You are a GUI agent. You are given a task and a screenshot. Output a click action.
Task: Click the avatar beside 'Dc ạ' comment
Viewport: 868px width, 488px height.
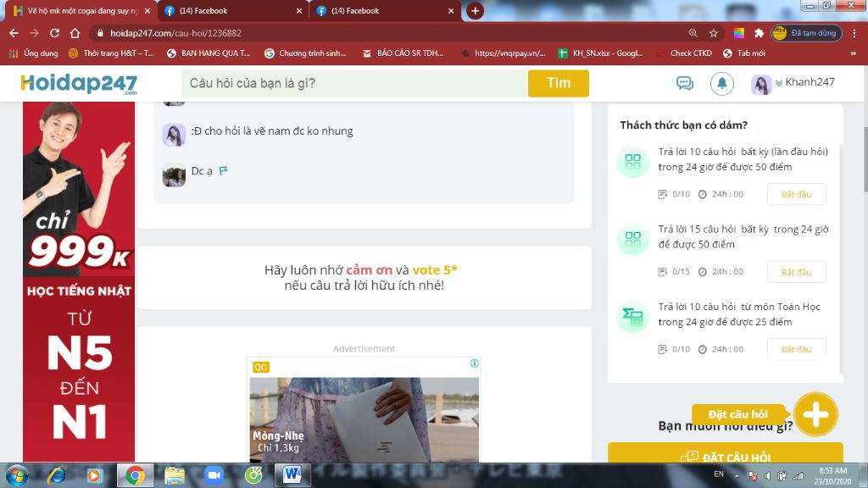click(174, 175)
